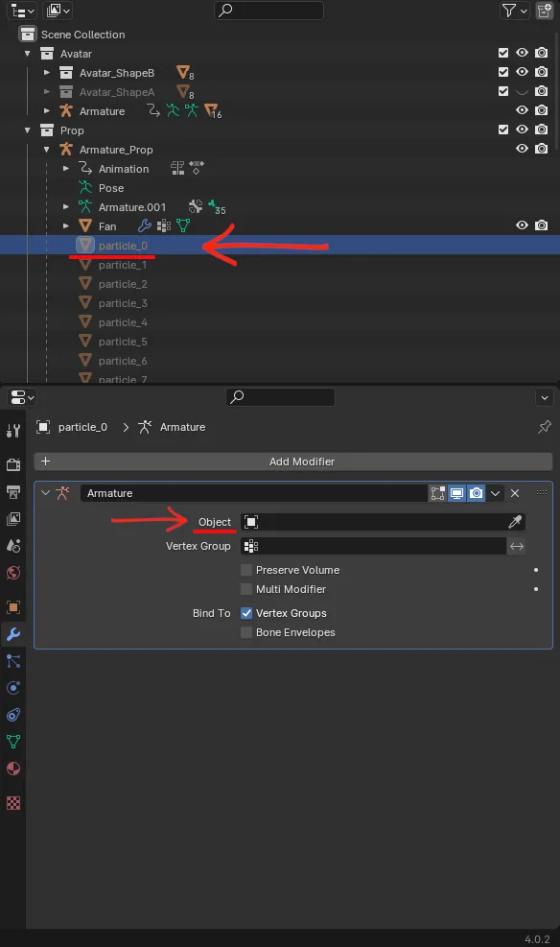The width and height of the screenshot is (560, 947).
Task: Toggle the Armature modifier edit mode display icon
Action: coord(437,493)
